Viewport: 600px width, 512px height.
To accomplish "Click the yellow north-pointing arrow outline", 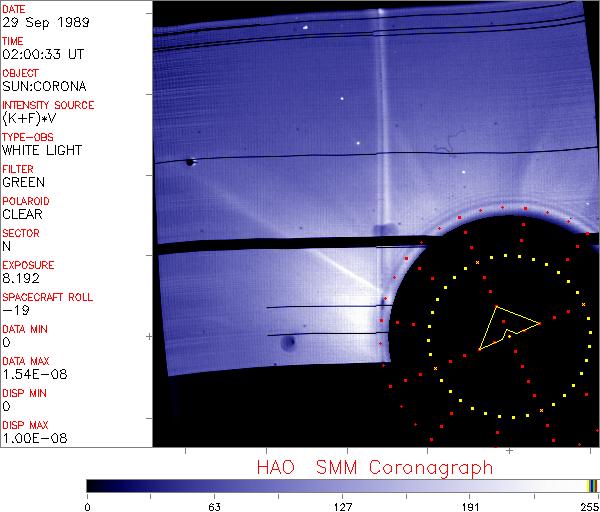I will [x=507, y=326].
